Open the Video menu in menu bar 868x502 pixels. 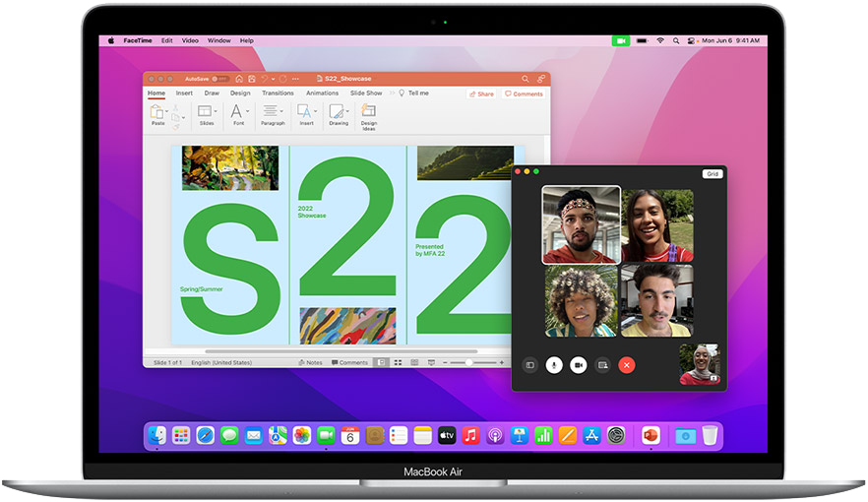coord(190,40)
